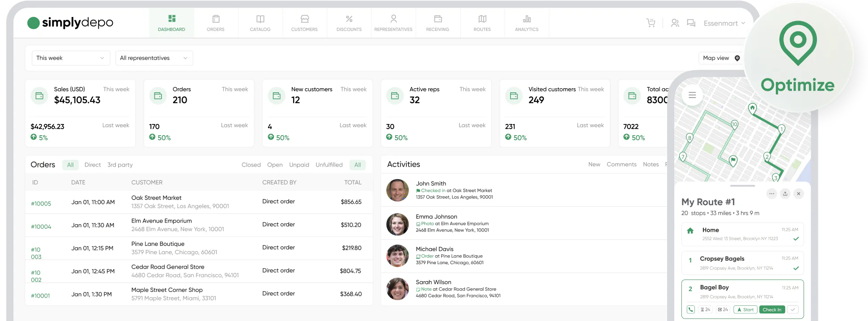Open the users icon in header
Viewport: 868px width, 321px height.
coord(675,23)
